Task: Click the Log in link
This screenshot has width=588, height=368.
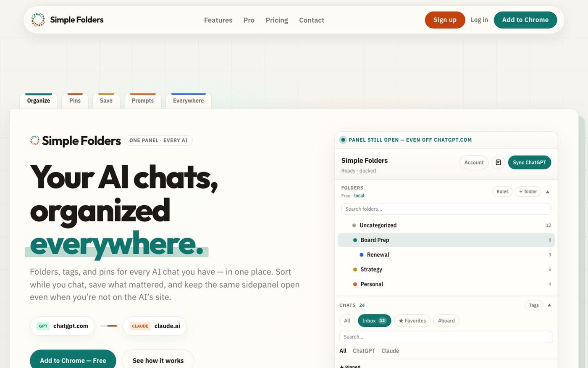Action: (479, 20)
